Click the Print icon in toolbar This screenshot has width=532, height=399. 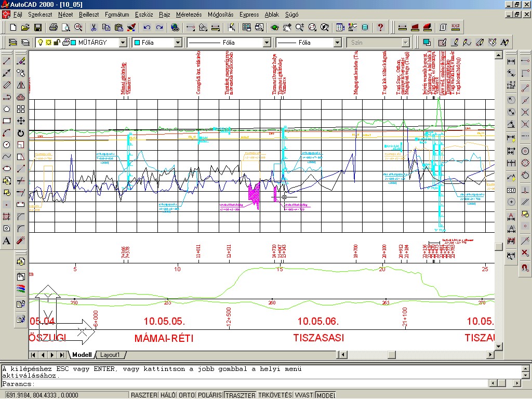click(55, 27)
